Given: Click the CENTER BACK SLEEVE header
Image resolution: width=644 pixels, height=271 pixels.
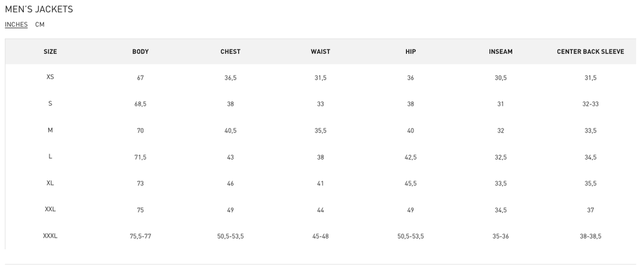Looking at the screenshot, I should click(591, 51).
